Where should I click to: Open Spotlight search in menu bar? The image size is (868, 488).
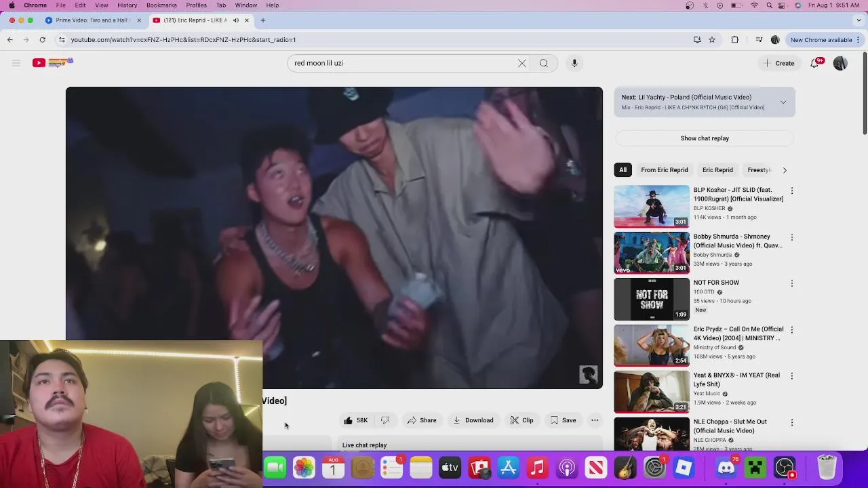pyautogui.click(x=769, y=5)
